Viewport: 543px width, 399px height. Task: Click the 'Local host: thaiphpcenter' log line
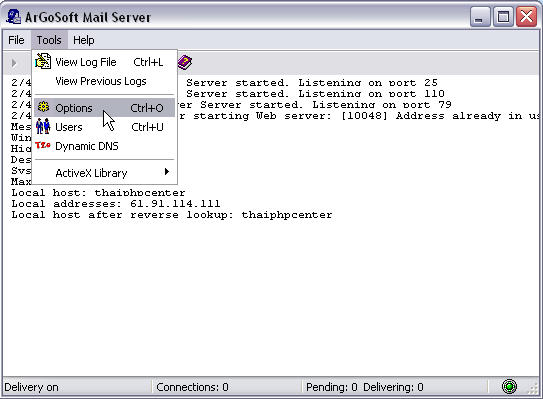tap(98, 193)
